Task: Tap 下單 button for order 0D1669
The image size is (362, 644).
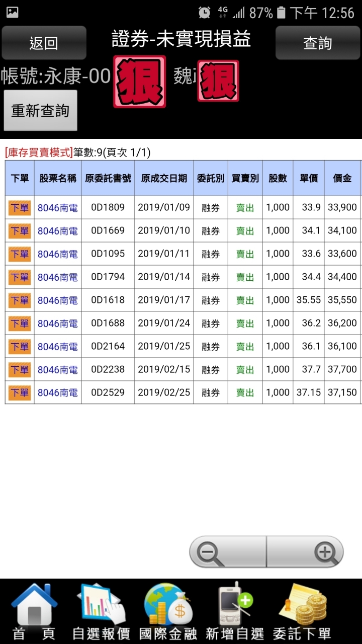Action: [x=20, y=231]
